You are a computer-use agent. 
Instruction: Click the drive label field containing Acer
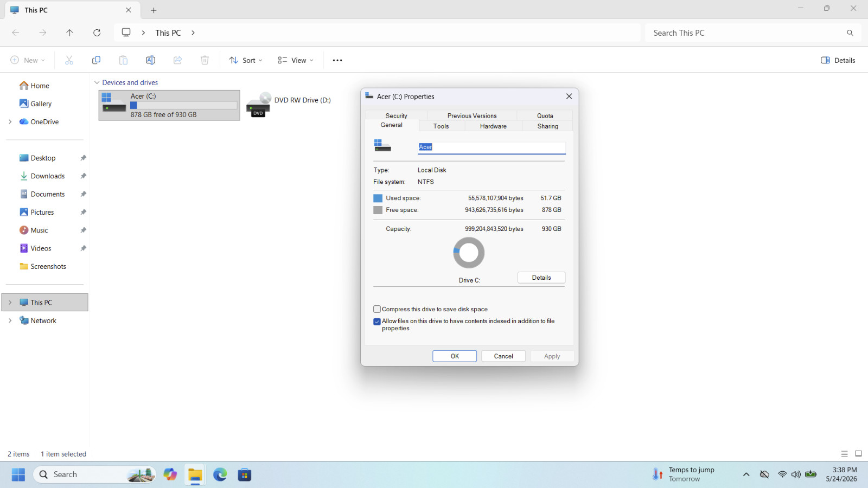click(x=492, y=147)
